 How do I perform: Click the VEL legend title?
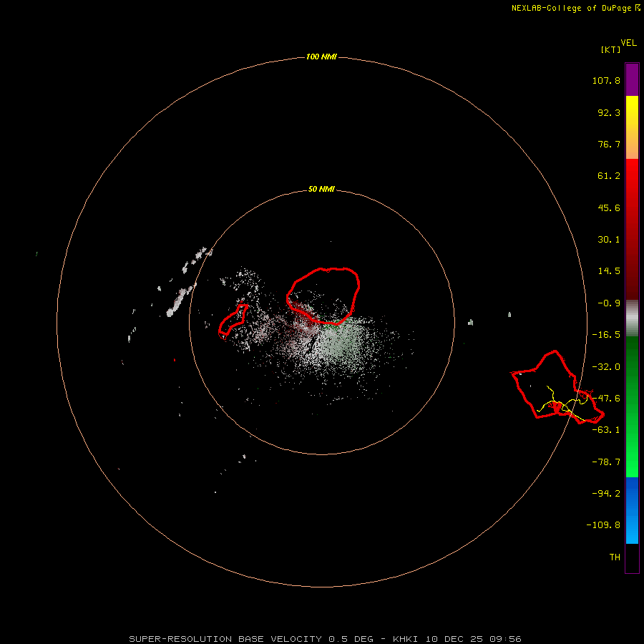(x=628, y=43)
